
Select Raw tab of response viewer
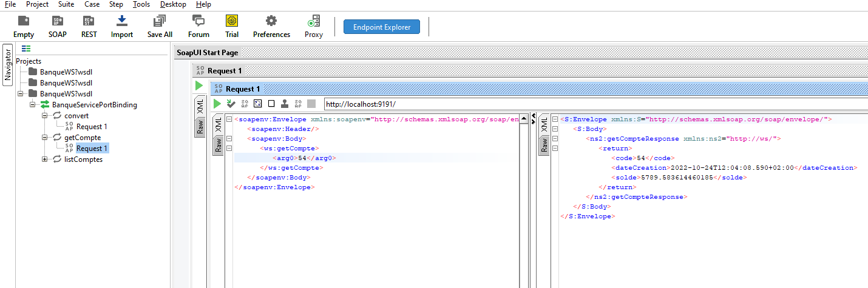tap(544, 145)
